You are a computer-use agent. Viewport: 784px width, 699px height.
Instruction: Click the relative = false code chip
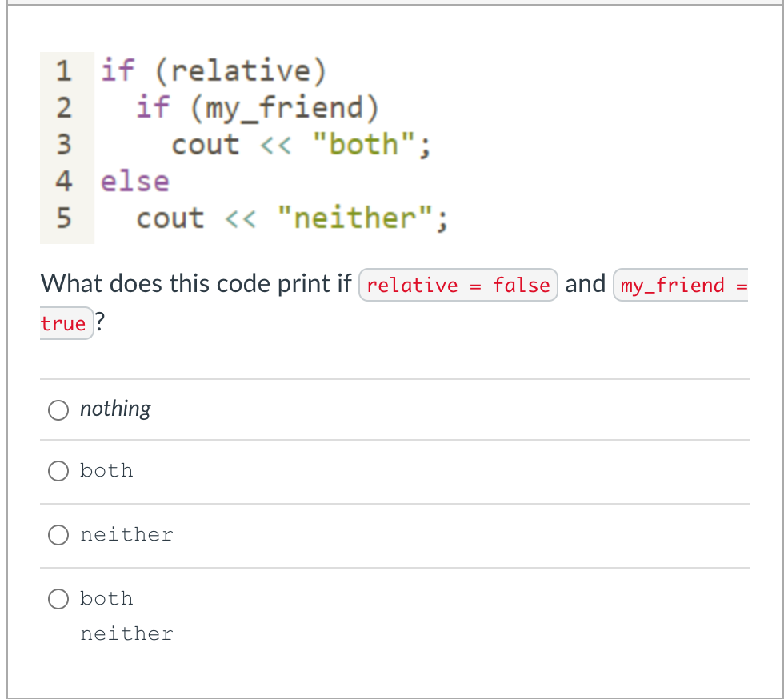click(458, 285)
